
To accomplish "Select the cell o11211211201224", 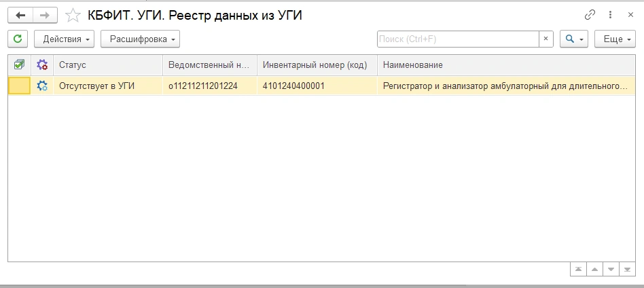I will (x=210, y=86).
